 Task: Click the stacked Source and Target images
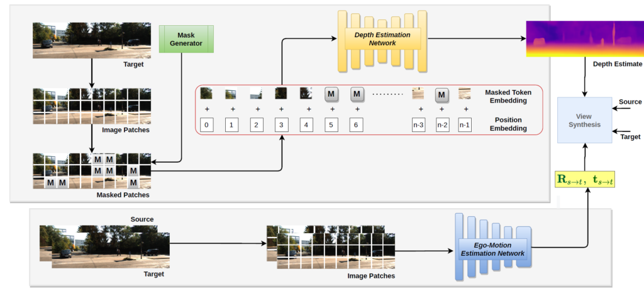tap(104, 246)
